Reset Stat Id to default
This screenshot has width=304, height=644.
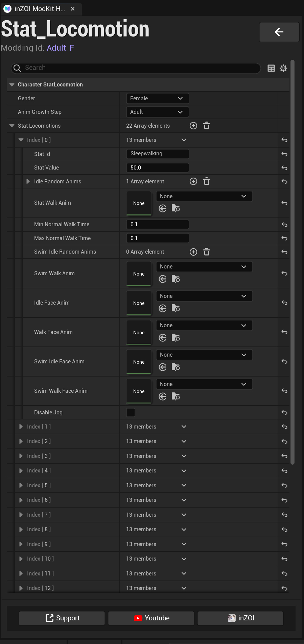pos(284,154)
